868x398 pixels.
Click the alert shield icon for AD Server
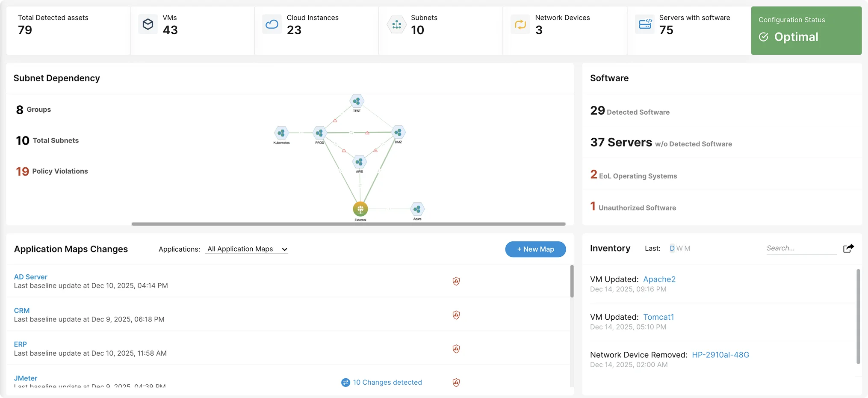point(456,281)
